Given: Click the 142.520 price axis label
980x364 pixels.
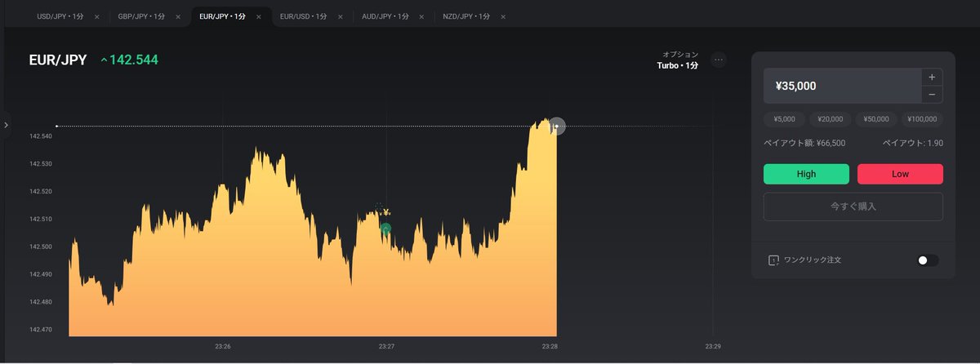Looking at the screenshot, I should (x=40, y=192).
